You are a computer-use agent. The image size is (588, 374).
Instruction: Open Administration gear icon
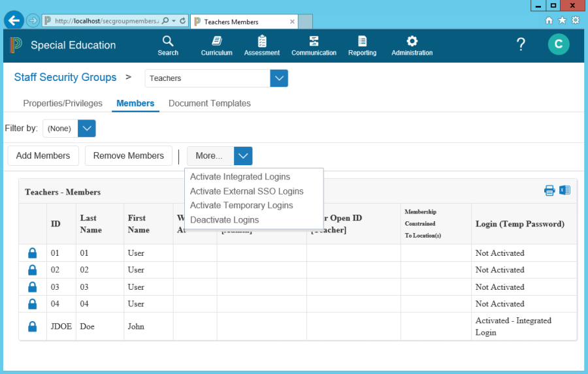(412, 42)
